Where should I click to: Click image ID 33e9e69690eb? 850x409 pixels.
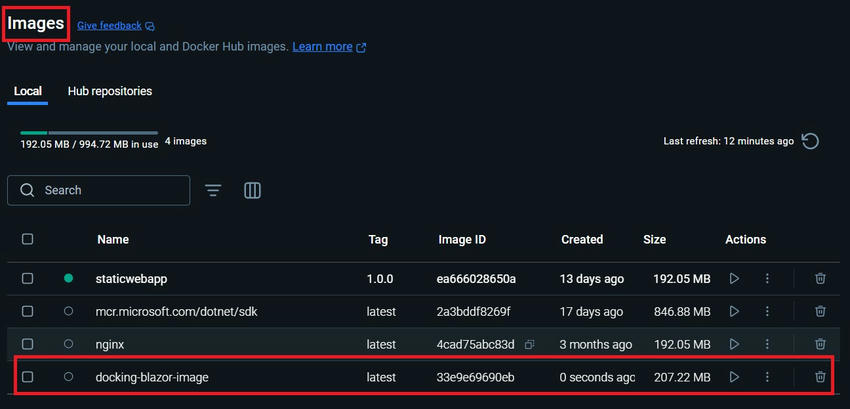(x=475, y=376)
